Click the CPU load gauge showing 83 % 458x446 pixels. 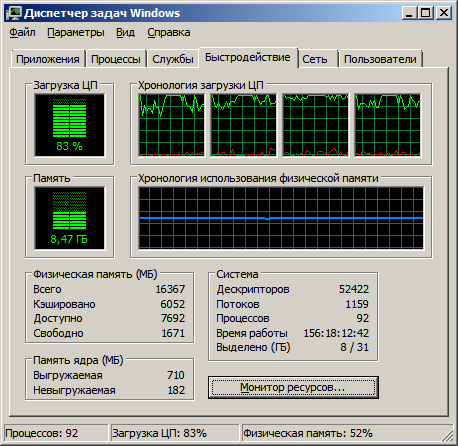[70, 125]
